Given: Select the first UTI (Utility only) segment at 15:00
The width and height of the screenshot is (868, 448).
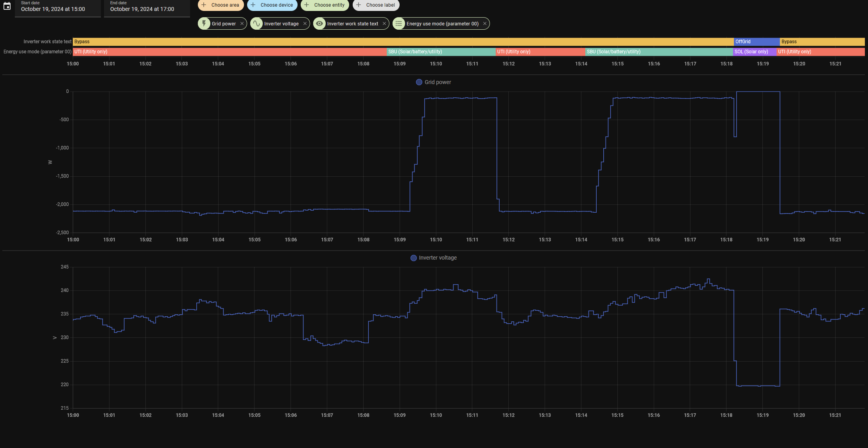Looking at the screenshot, I should tap(230, 52).
